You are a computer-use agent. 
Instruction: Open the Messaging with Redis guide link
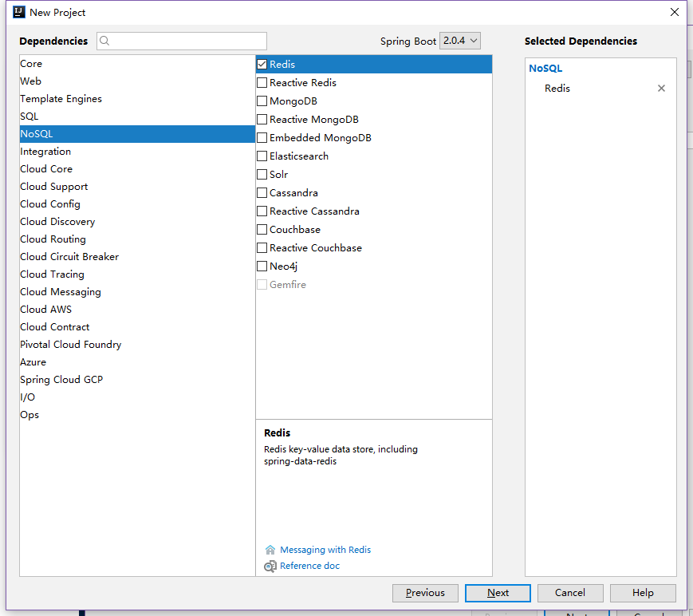(x=325, y=550)
